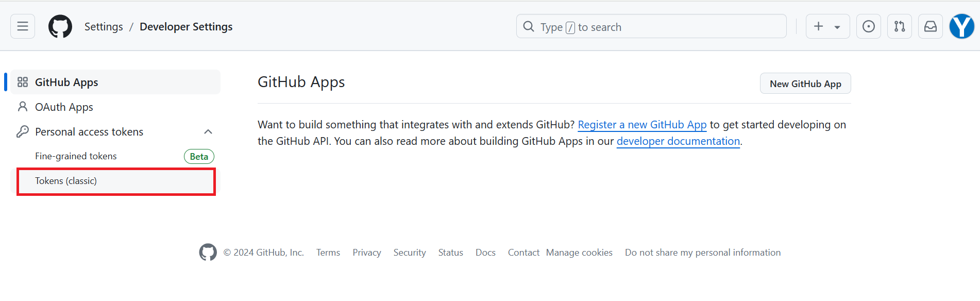Screen dimensions: 980x301
Task: Open the Issues icon in header
Action: (x=868, y=26)
